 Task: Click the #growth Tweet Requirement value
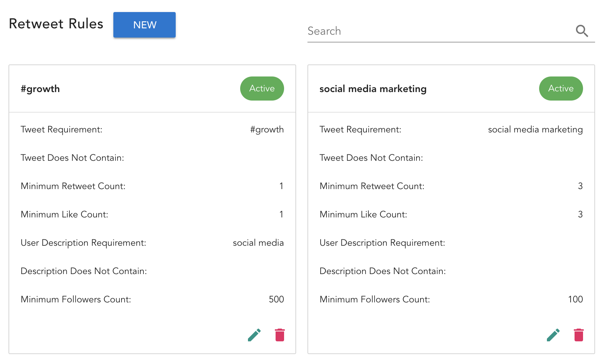point(267,130)
